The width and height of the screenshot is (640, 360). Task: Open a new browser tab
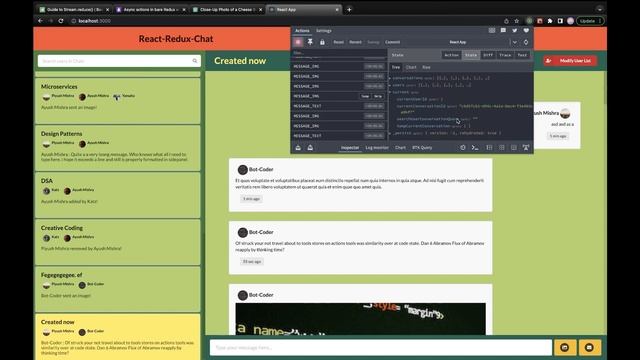(349, 9)
